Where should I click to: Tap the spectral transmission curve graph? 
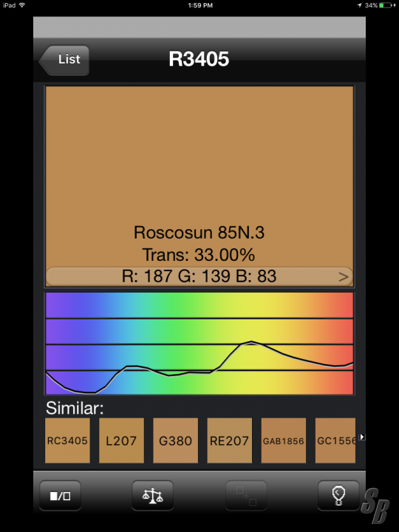click(x=199, y=344)
